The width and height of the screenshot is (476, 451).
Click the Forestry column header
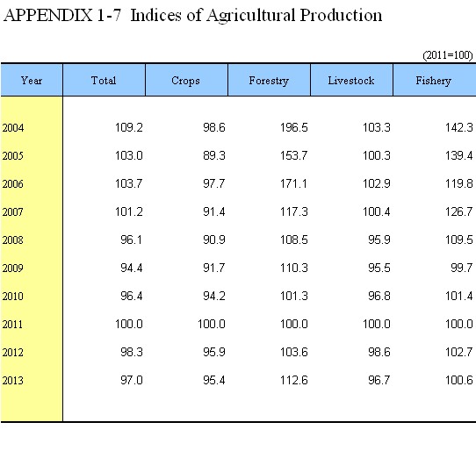point(269,81)
